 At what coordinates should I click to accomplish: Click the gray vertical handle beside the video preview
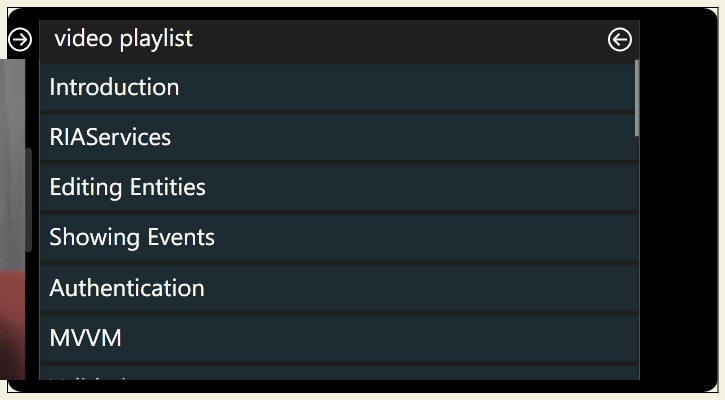(29, 200)
